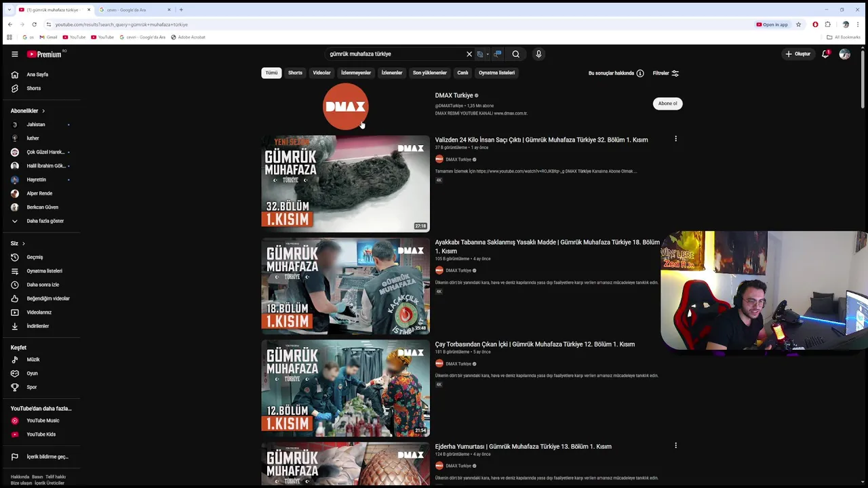This screenshot has width=868, height=488.
Task: Open the Gmail bookmark
Action: 48,37
